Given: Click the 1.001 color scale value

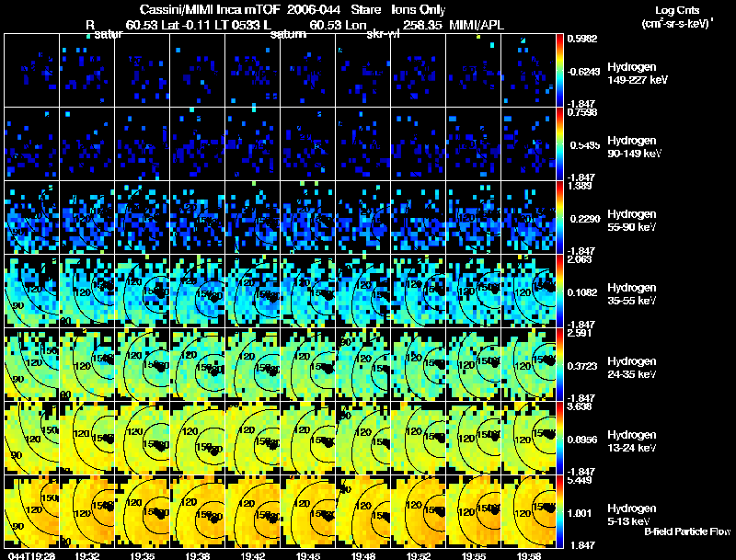Looking at the screenshot, I should tap(580, 513).
